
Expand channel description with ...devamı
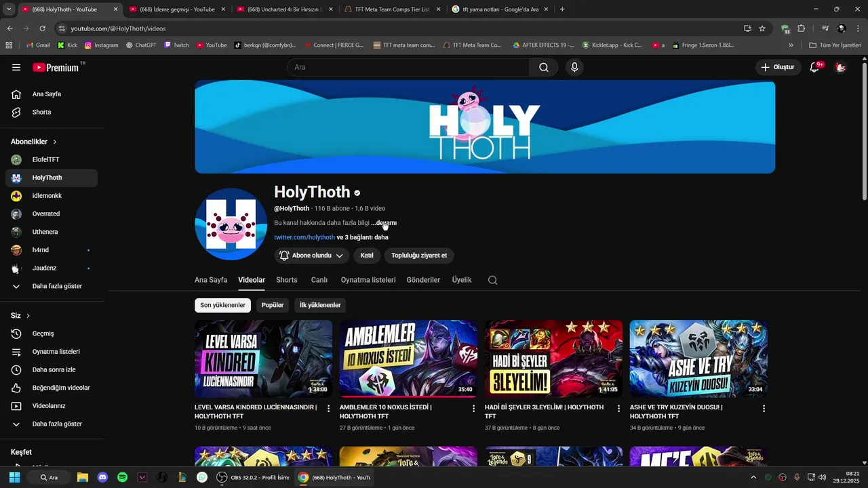pos(384,223)
